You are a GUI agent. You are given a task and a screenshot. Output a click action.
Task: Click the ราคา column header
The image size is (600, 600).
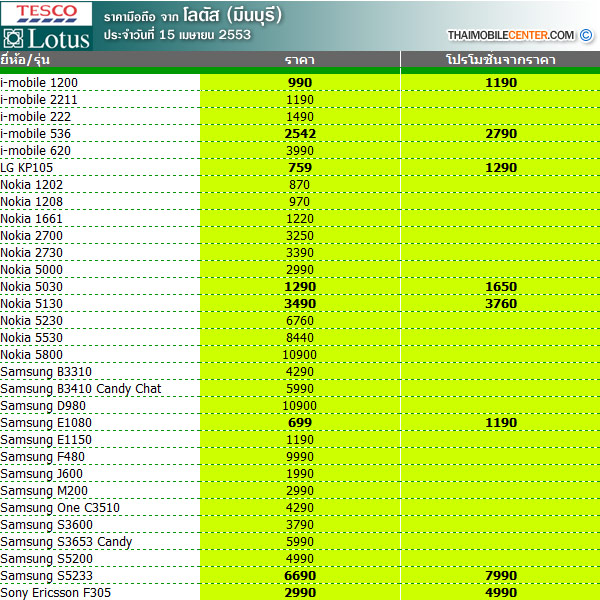click(300, 60)
